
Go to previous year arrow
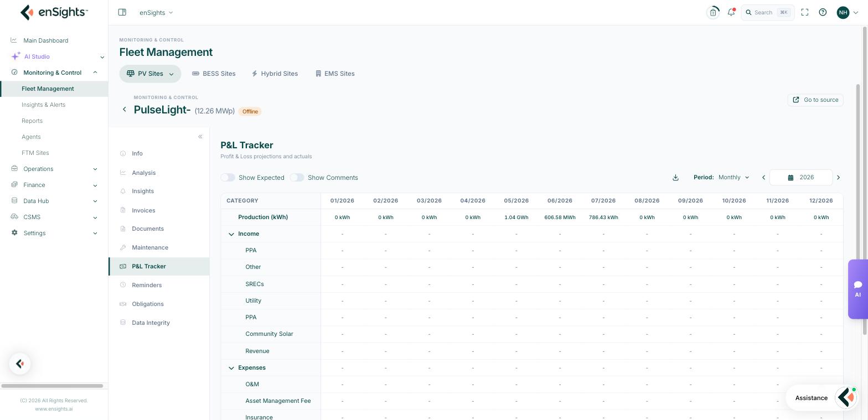(764, 178)
